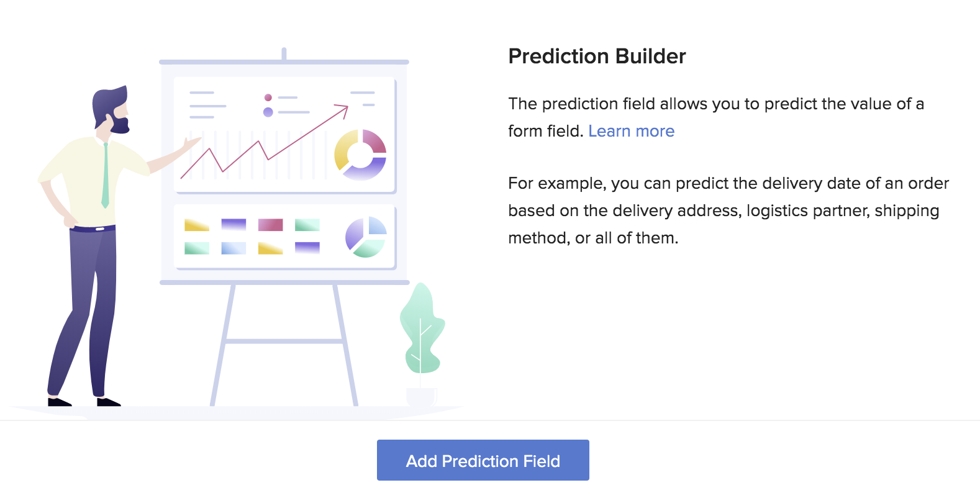980x498 pixels.
Task: Click the Prediction Builder heading
Action: (x=597, y=57)
